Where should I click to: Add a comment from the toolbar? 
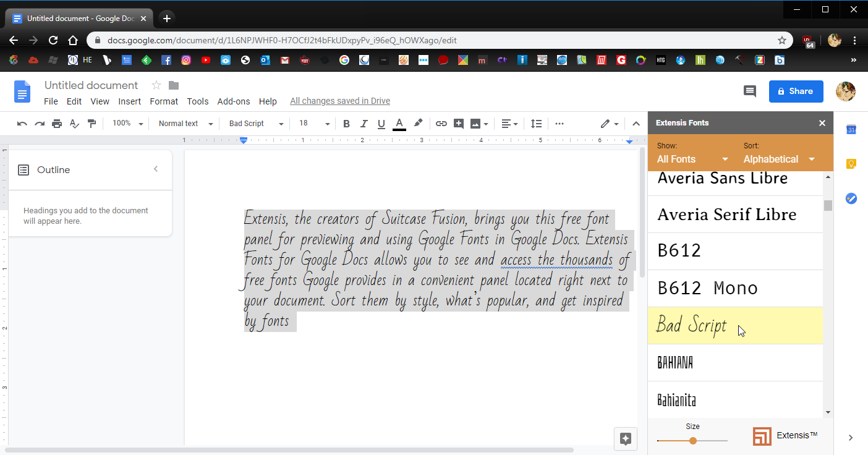459,124
